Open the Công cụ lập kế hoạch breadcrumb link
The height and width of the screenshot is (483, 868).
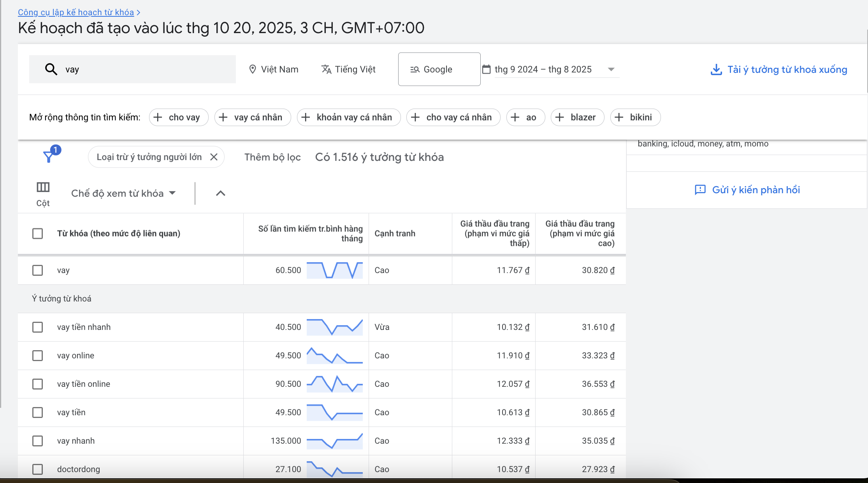pos(76,12)
